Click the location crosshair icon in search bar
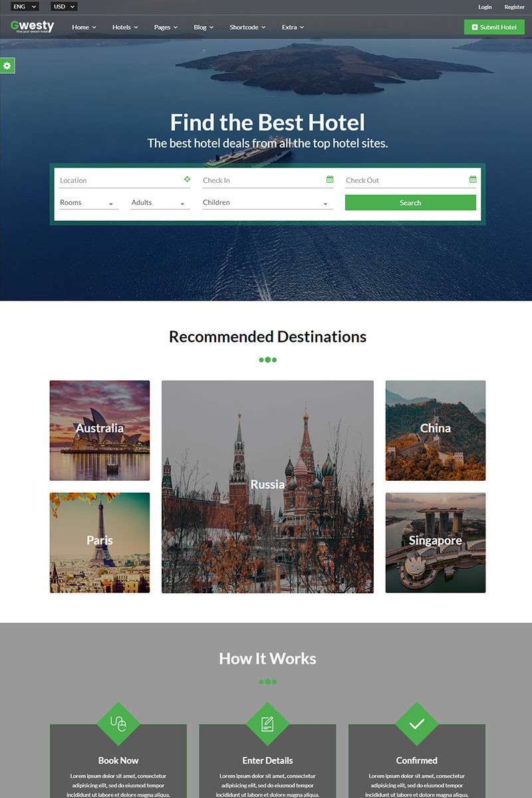The image size is (532, 798). pyautogui.click(x=187, y=179)
